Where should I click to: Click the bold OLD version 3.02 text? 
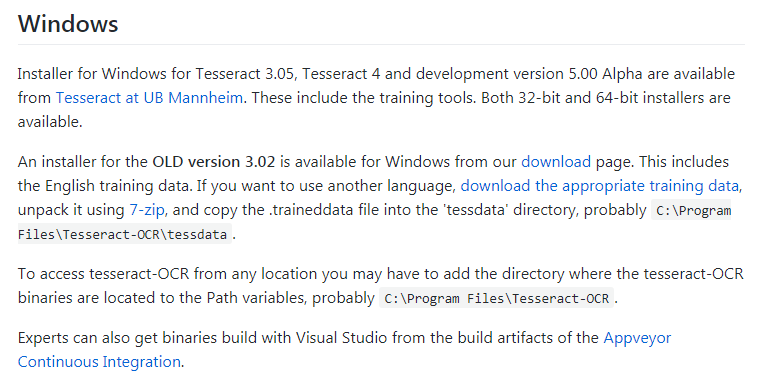pos(213,162)
